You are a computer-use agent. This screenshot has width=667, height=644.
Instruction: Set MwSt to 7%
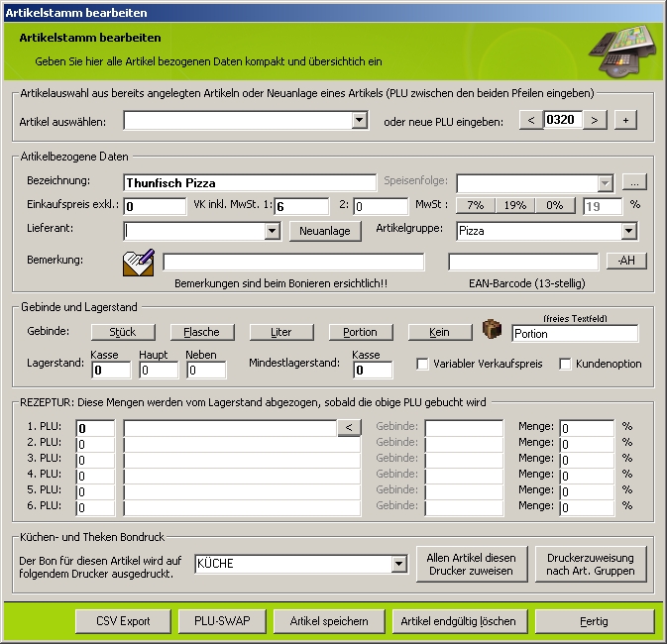(x=475, y=206)
